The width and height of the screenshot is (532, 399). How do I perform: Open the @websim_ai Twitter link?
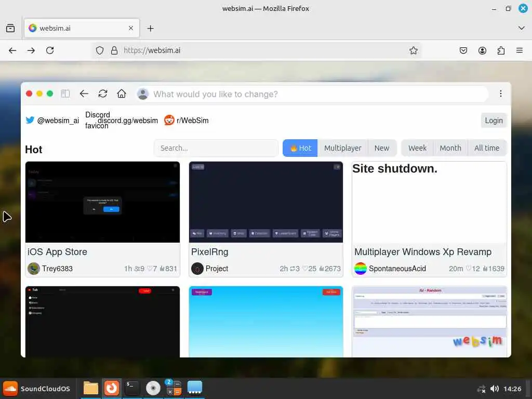(x=52, y=121)
